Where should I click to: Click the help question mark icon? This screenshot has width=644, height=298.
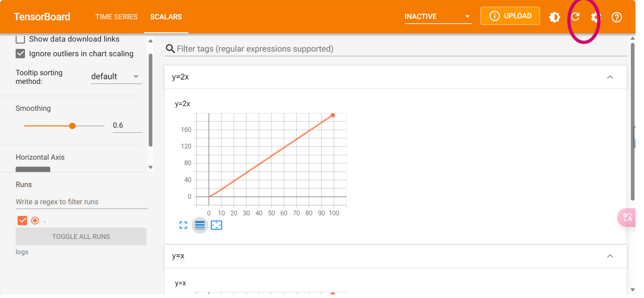click(617, 17)
